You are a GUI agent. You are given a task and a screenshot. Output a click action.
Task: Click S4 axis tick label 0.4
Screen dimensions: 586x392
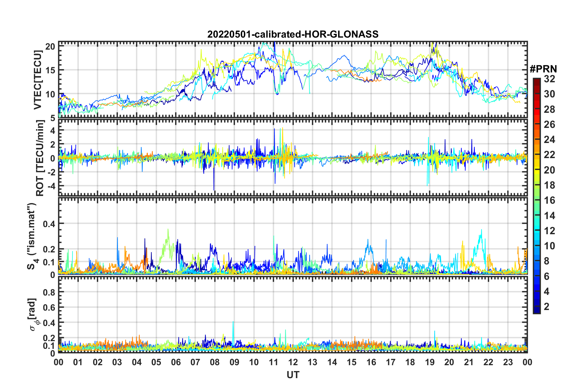tap(49, 224)
